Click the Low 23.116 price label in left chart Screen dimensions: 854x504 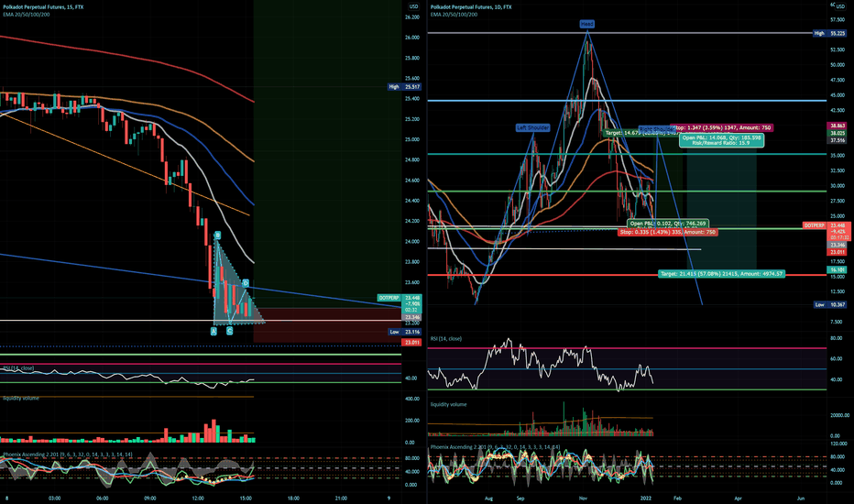click(405, 332)
